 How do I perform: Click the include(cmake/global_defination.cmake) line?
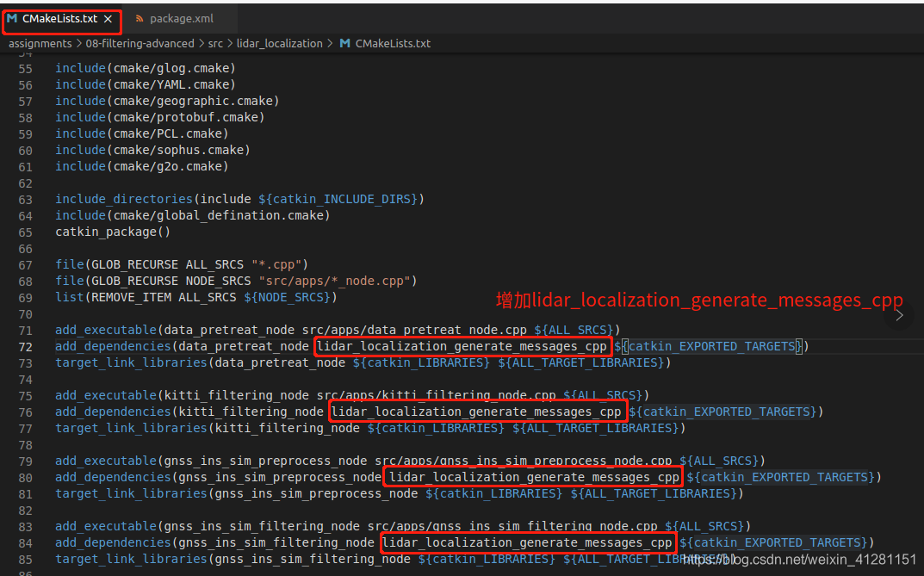tap(193, 215)
